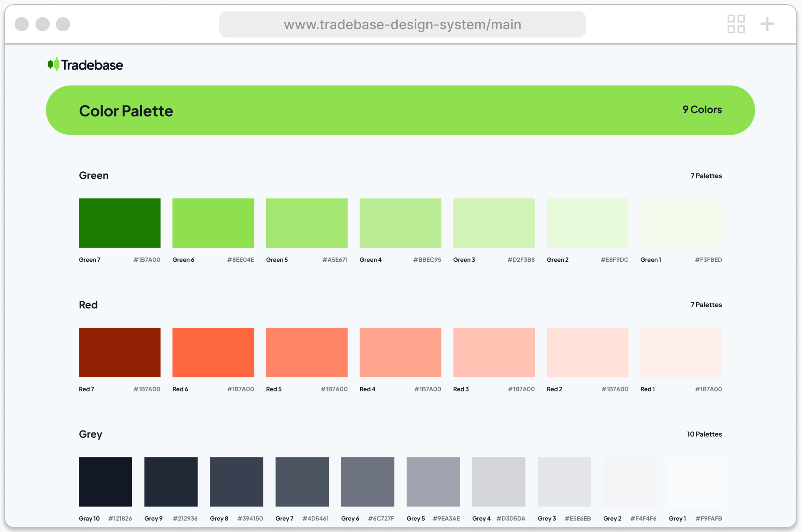Select the Green 2 swatch
The height and width of the screenshot is (532, 801).
[587, 223]
